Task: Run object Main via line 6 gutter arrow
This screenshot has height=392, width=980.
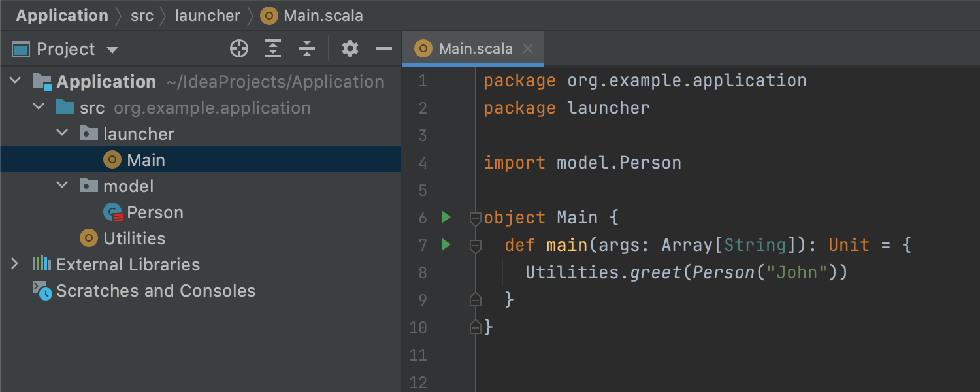Action: click(446, 217)
